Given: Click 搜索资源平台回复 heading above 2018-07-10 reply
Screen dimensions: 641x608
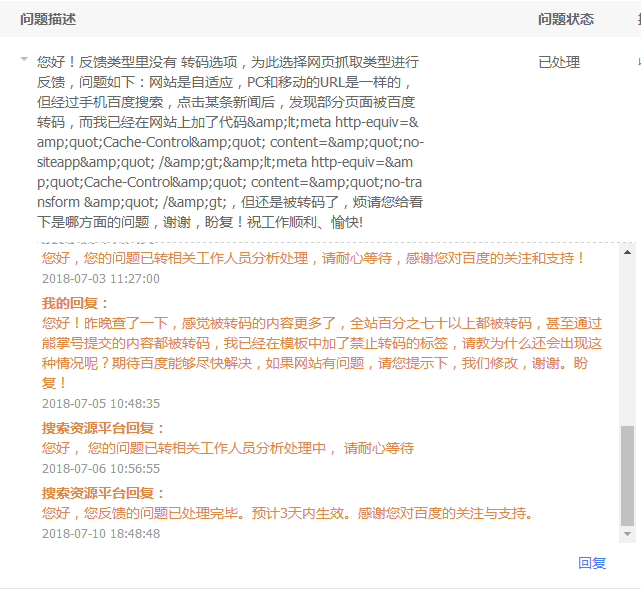Looking at the screenshot, I should (104, 494).
